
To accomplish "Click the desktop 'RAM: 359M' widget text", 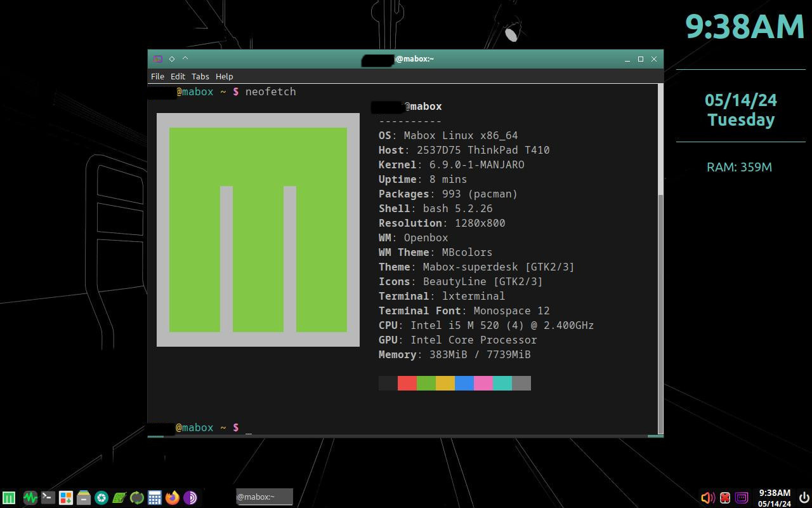I will tap(739, 167).
